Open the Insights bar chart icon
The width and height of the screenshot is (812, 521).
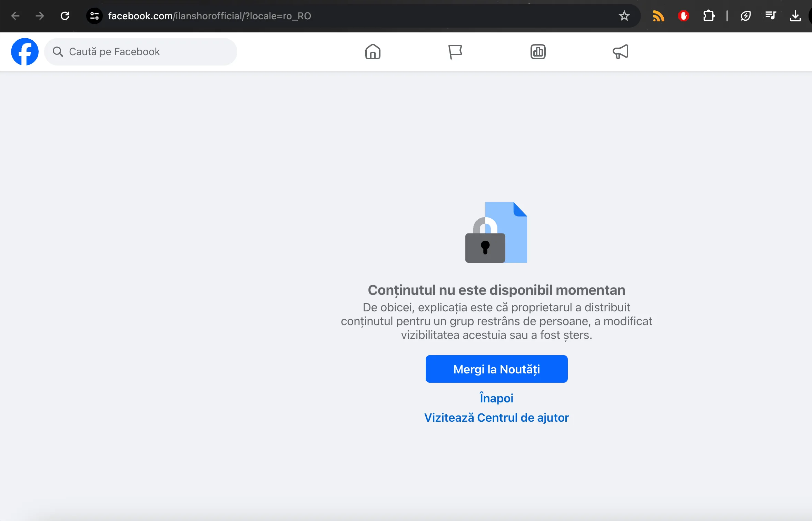[x=538, y=52]
